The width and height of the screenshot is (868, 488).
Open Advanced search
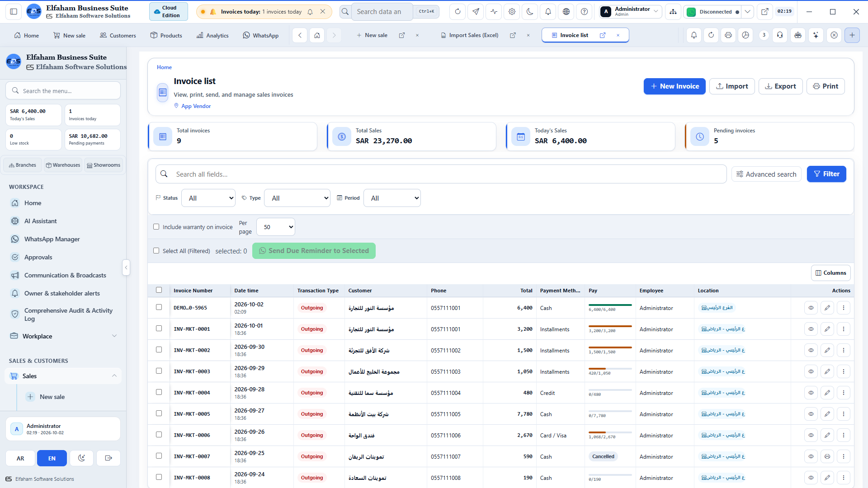(x=766, y=174)
